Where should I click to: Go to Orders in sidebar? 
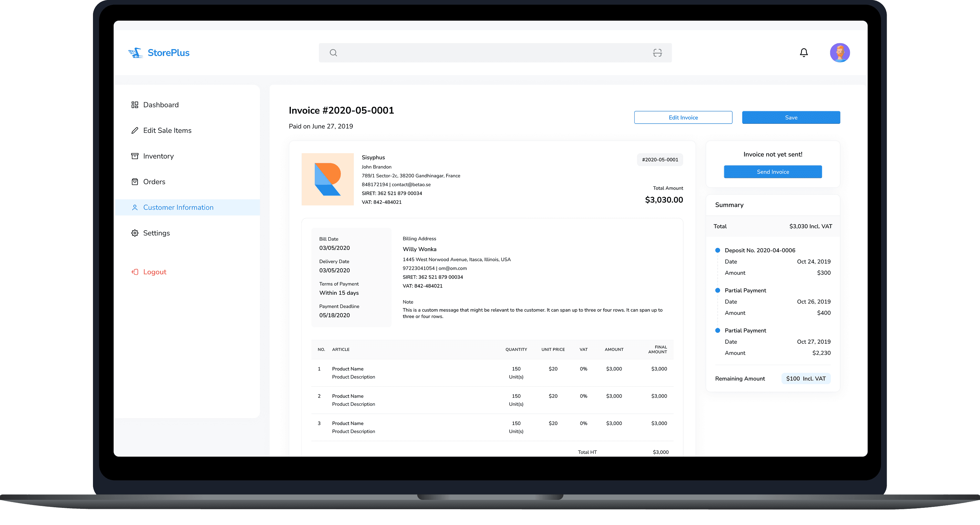pyautogui.click(x=154, y=182)
